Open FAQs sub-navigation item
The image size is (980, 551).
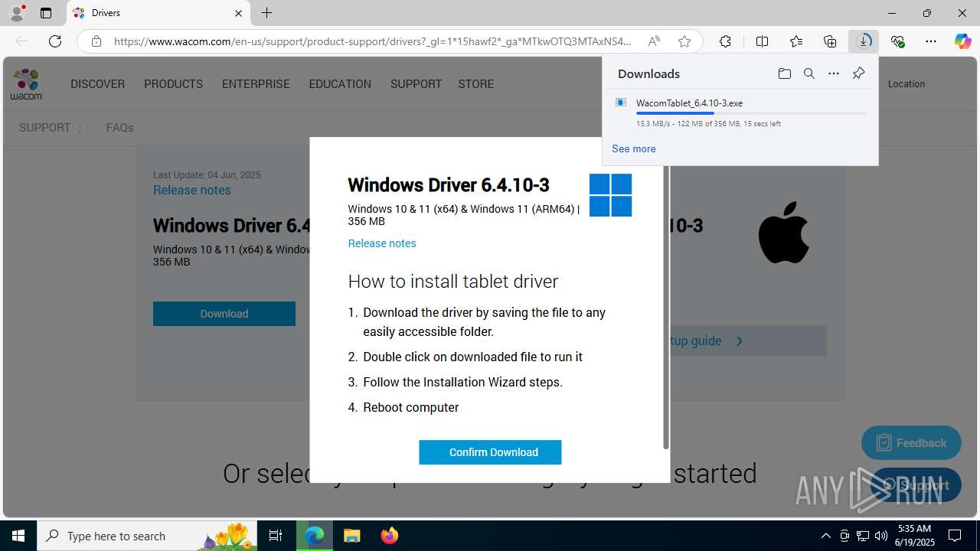pyautogui.click(x=119, y=128)
